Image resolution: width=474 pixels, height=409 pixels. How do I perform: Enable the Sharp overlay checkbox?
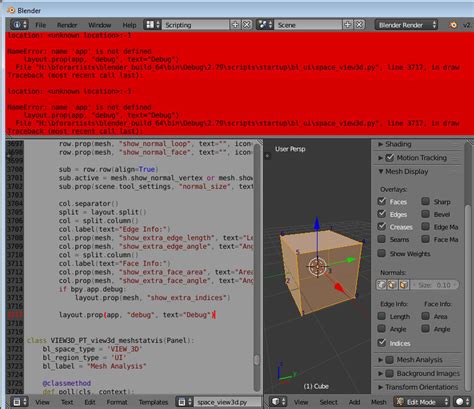(x=425, y=201)
